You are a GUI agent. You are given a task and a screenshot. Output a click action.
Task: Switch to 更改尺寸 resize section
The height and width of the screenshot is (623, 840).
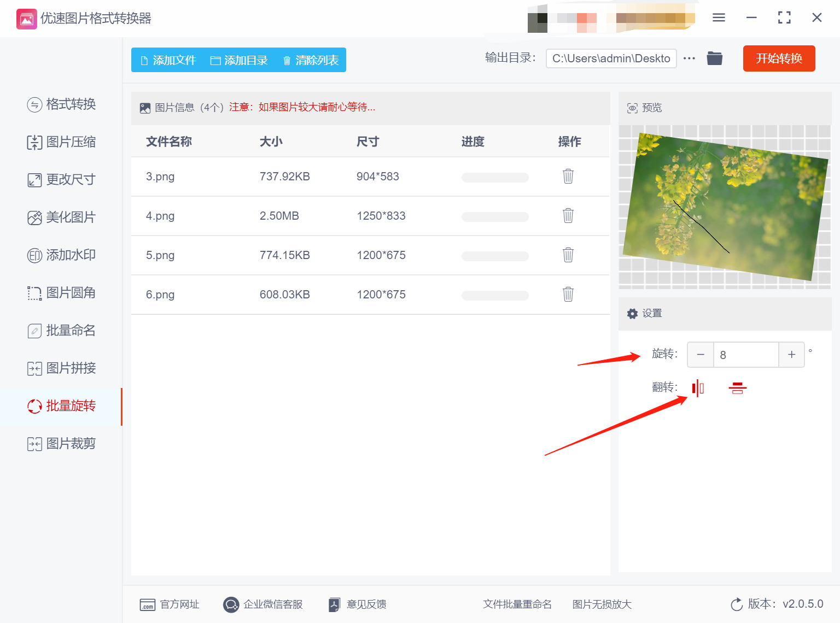click(x=61, y=179)
